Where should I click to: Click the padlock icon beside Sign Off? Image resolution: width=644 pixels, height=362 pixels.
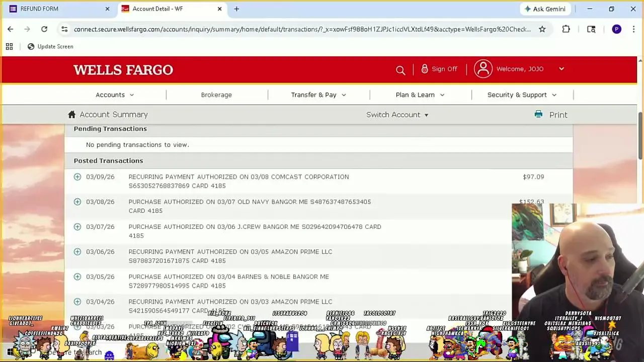point(425,69)
